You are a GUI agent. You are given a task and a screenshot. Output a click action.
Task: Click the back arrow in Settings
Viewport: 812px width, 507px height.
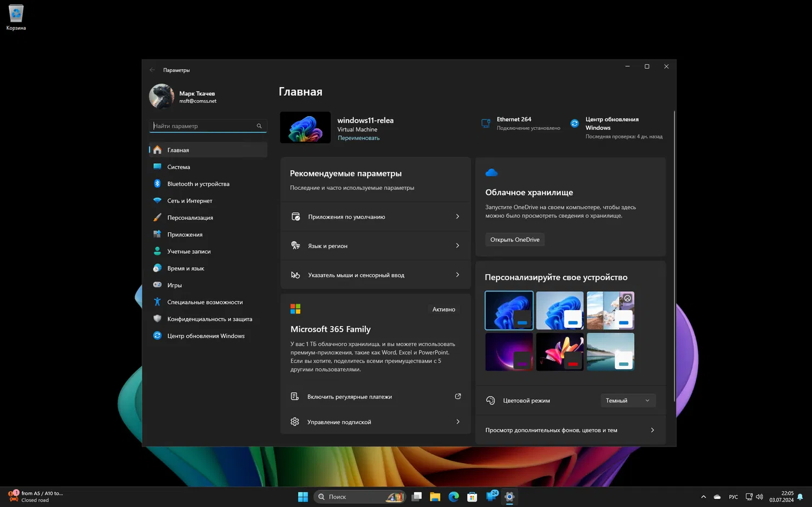[152, 70]
